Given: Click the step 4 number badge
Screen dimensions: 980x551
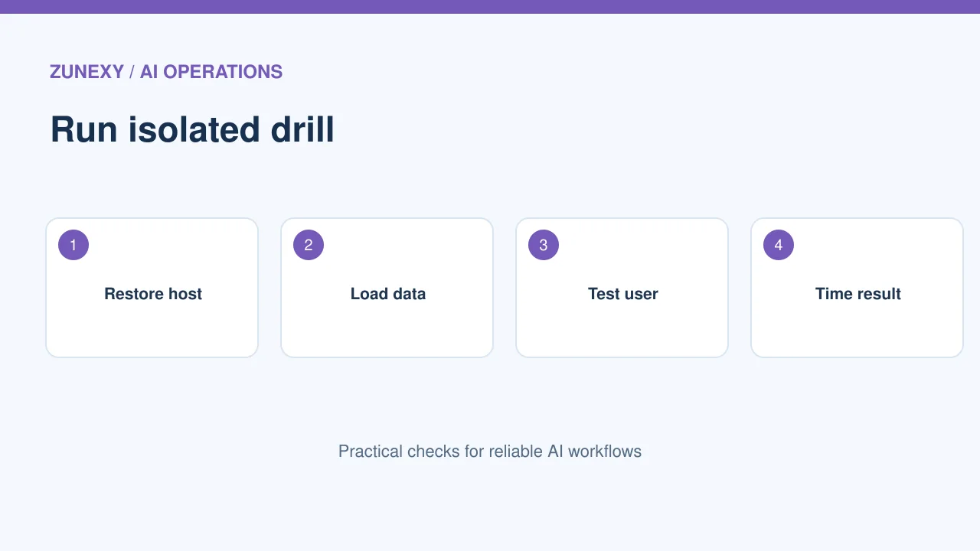Looking at the screenshot, I should [779, 245].
